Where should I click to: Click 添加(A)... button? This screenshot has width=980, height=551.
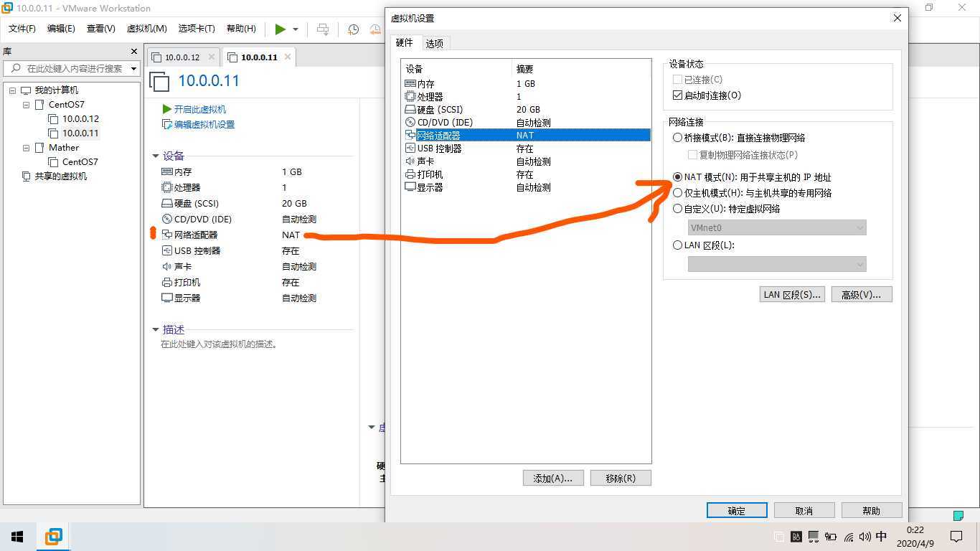[x=553, y=479]
